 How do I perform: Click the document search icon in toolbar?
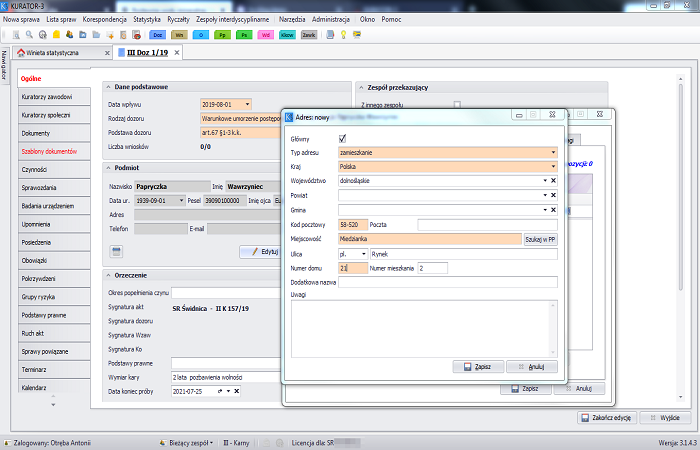tap(16, 35)
